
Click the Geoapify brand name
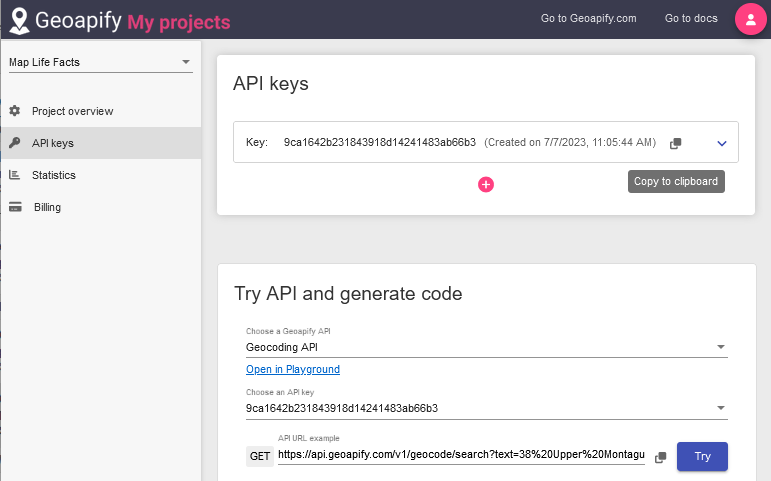pos(78,21)
